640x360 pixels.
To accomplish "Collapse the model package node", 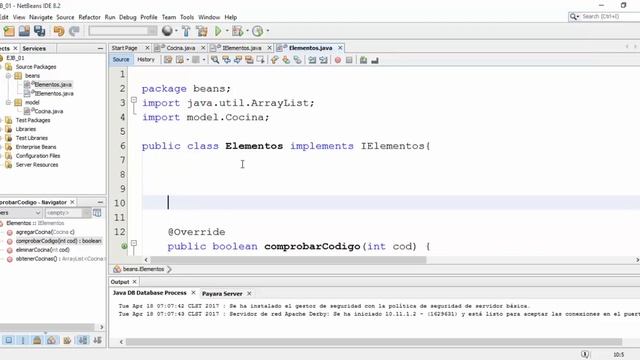I will click(8, 102).
